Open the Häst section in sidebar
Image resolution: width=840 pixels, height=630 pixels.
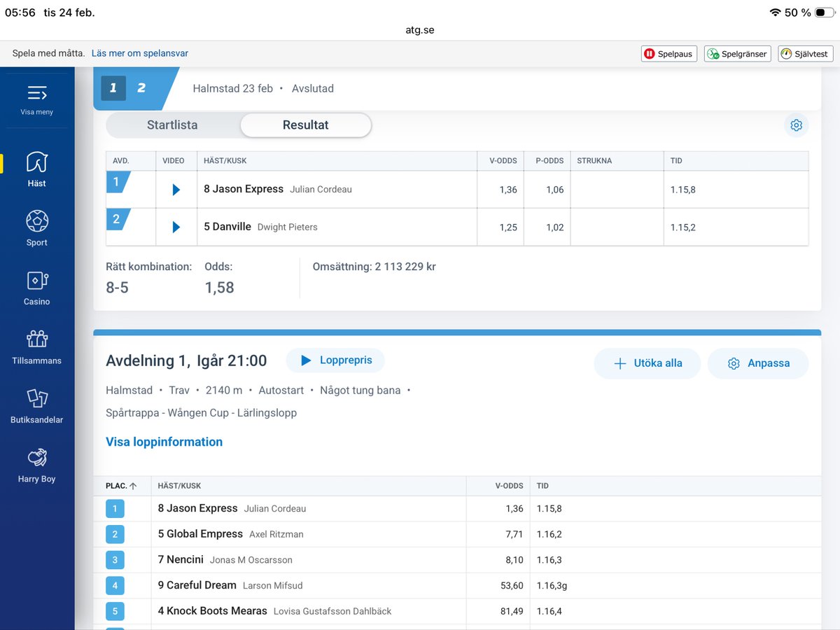tap(37, 169)
